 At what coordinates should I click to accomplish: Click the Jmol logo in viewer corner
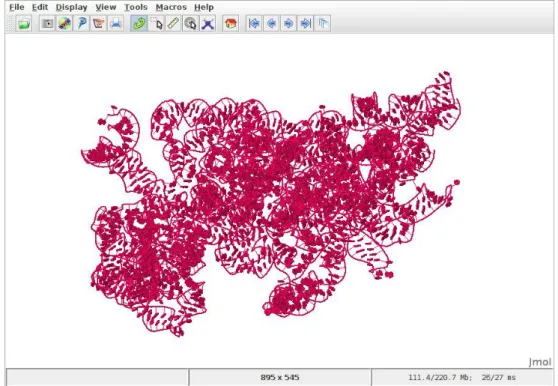[x=539, y=362]
